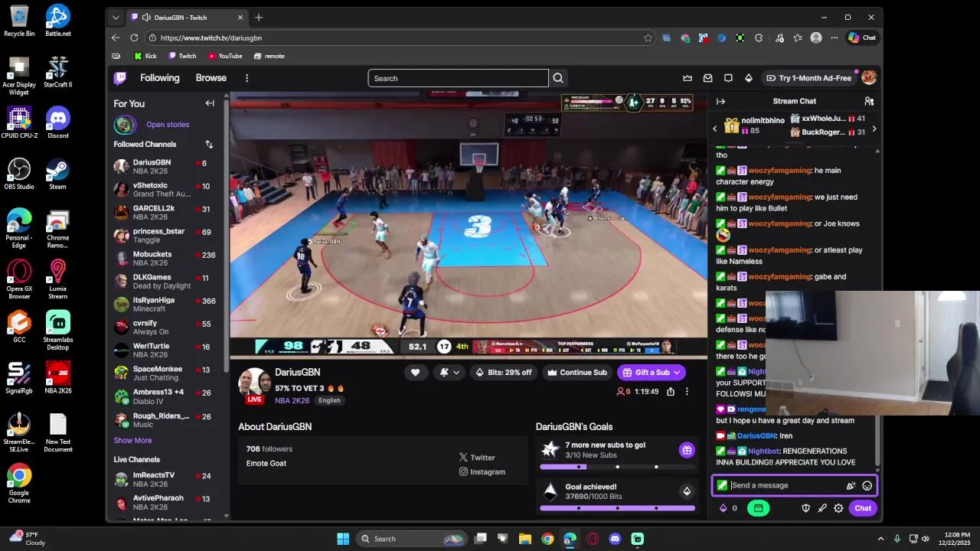Screen dimensions: 980x551
Task: Sort followed channels with arrows icon
Action: [209, 145]
